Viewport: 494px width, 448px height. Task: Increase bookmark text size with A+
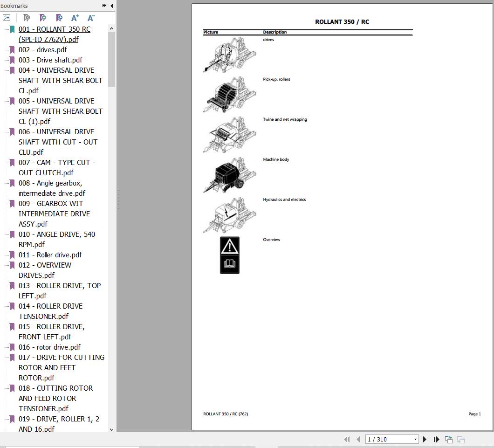pos(75,18)
